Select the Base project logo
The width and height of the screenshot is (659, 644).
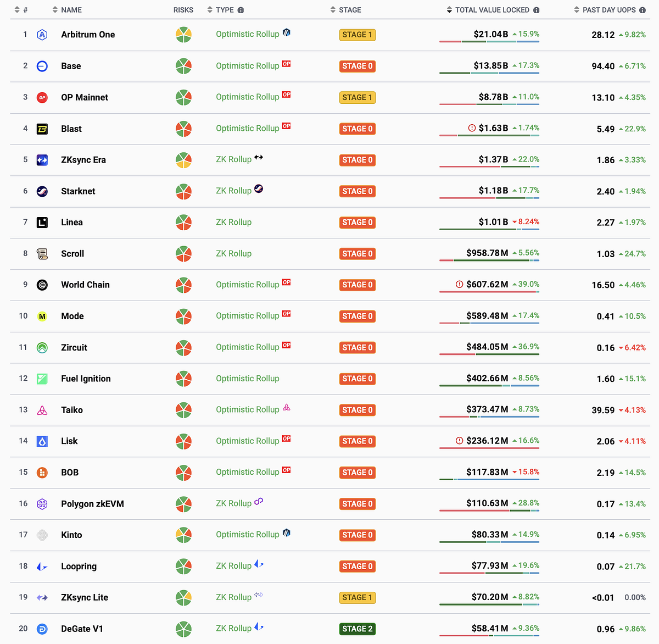(x=42, y=66)
